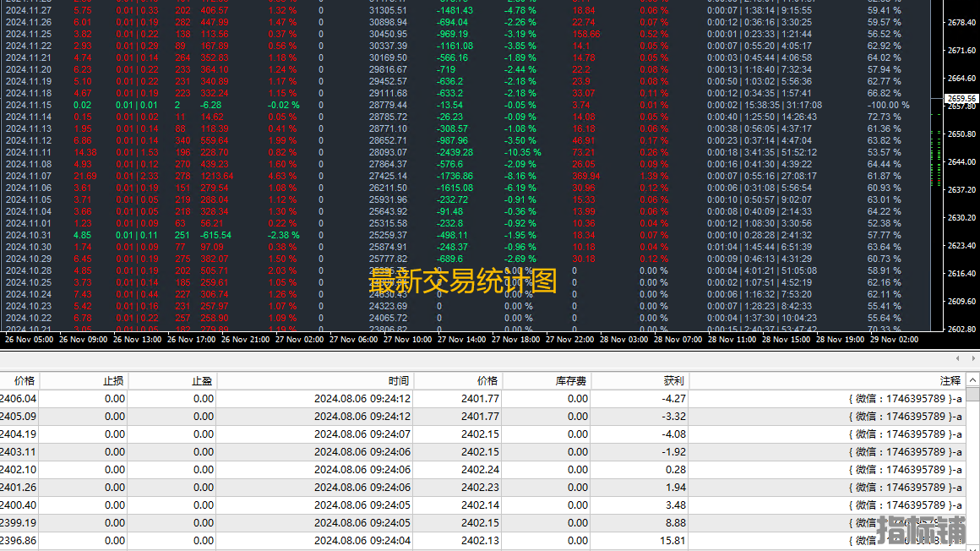Screen dimensions: 980x551
Task: Click the 27 Nov 02:00 time axis label
Action: [x=299, y=339]
